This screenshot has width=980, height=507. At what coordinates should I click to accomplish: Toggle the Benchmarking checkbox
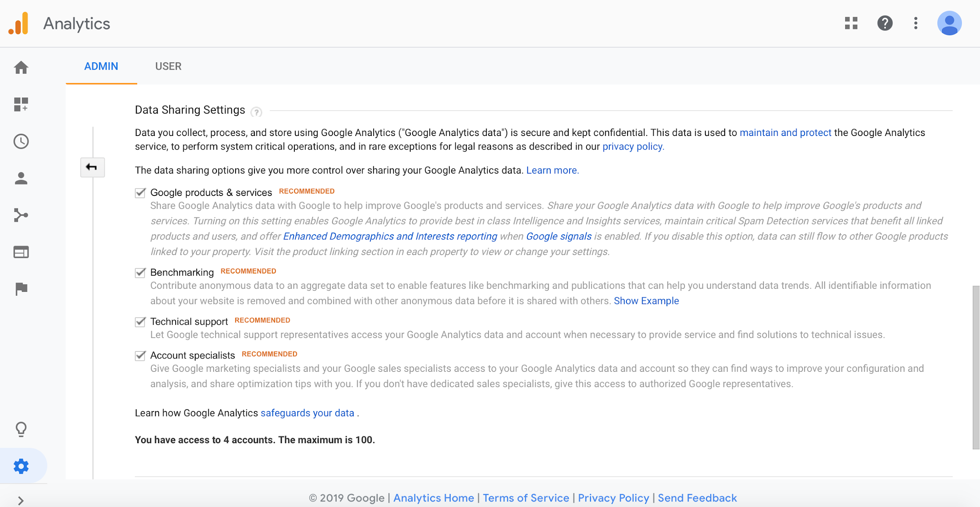click(140, 272)
